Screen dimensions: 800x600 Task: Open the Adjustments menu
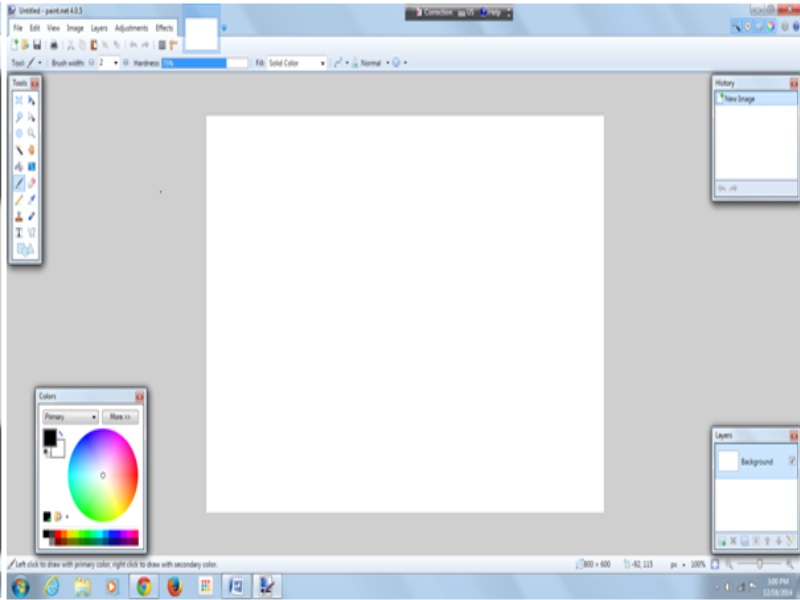click(131, 28)
